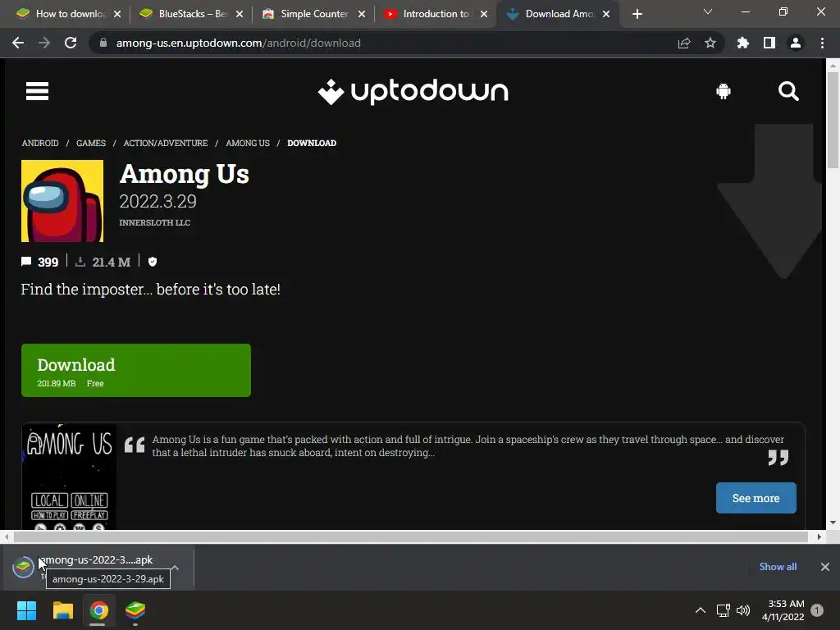Click the See more button

tap(756, 498)
